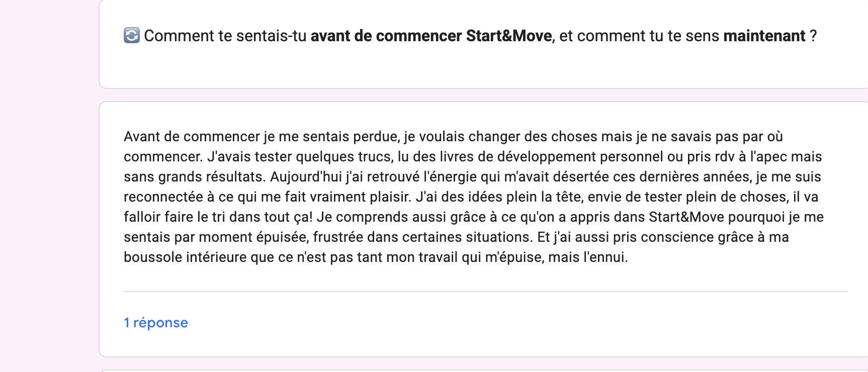Click "Comment te sentais-tu" at the question start
Viewport: 868px width, 372px height.
(x=225, y=36)
